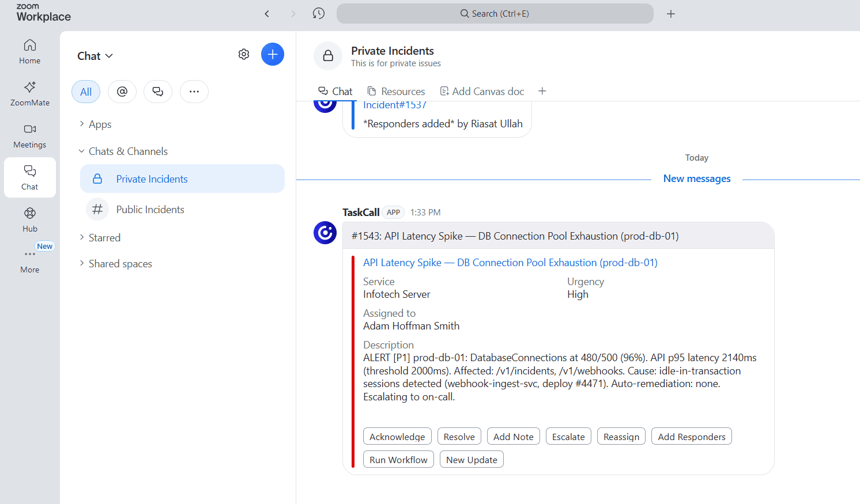Click the lock icon in Private Incidents row
Screen dimensions: 860x504
tap(97, 179)
